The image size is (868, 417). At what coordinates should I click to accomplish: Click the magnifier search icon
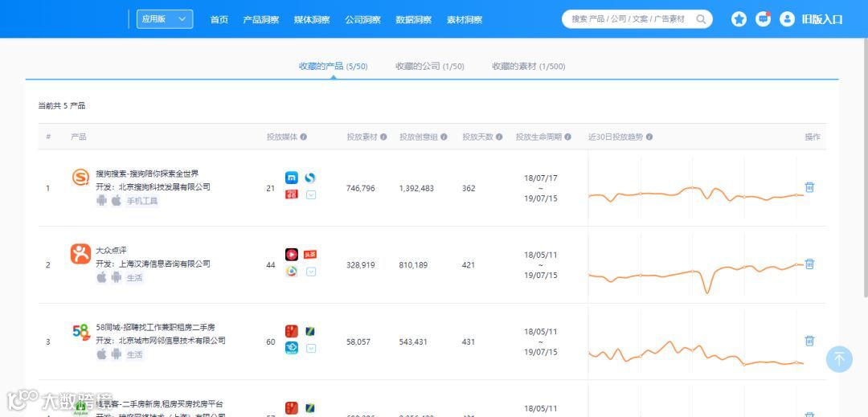coord(701,19)
